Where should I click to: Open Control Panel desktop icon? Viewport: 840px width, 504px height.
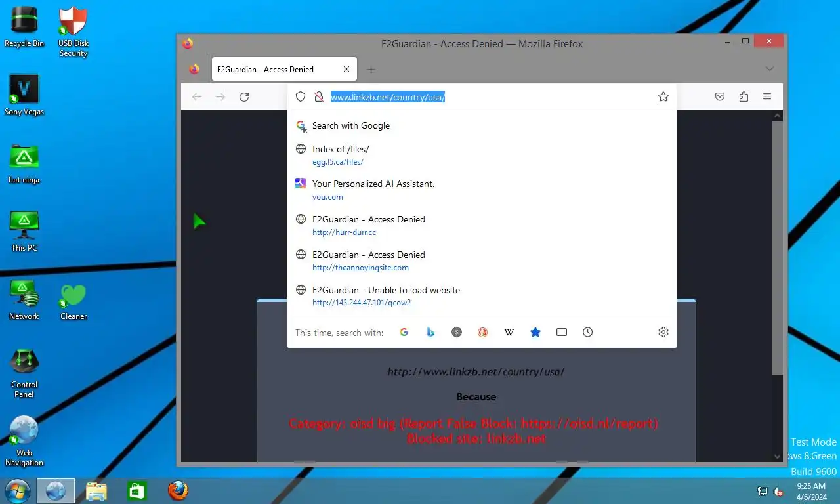24,373
